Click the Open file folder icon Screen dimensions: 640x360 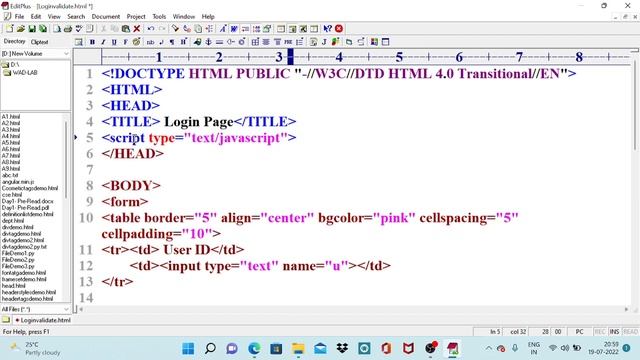pos(20,29)
